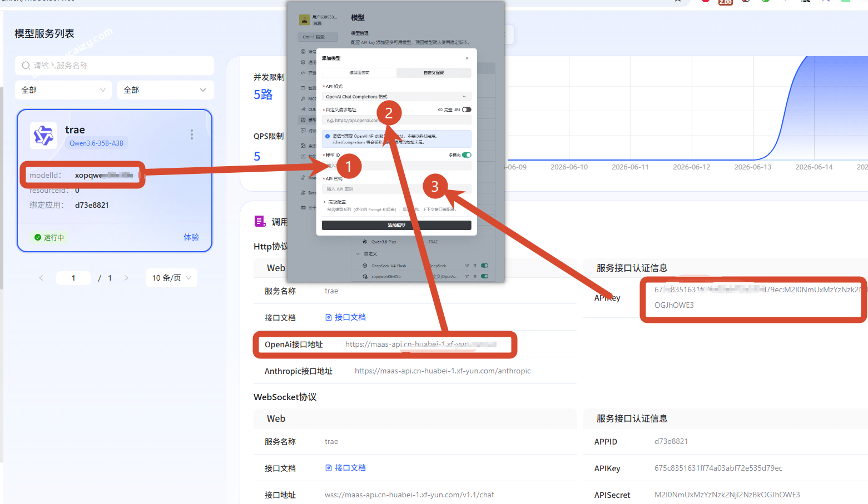868x504 pixels.
Task: Click 服务名称 value trae under Http协议
Action: click(x=331, y=291)
